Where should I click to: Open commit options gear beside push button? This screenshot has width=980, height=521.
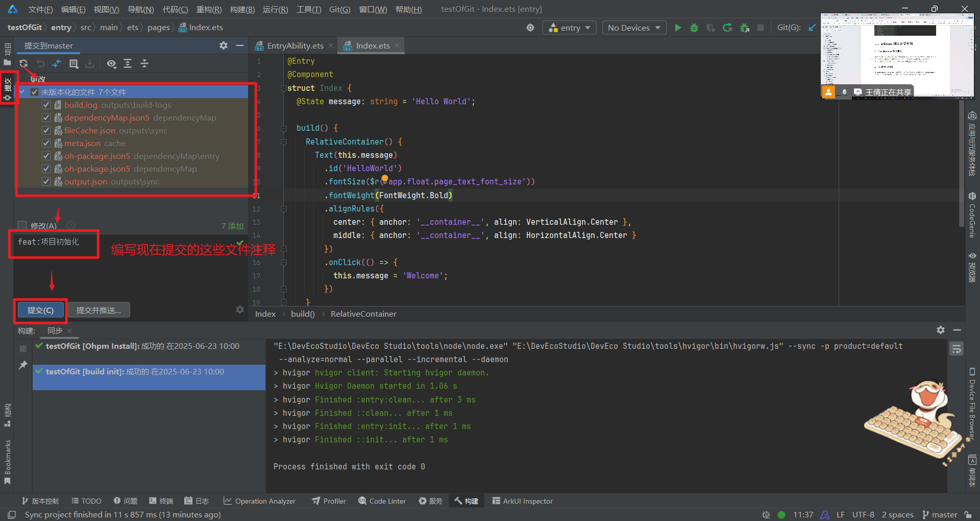click(x=240, y=310)
